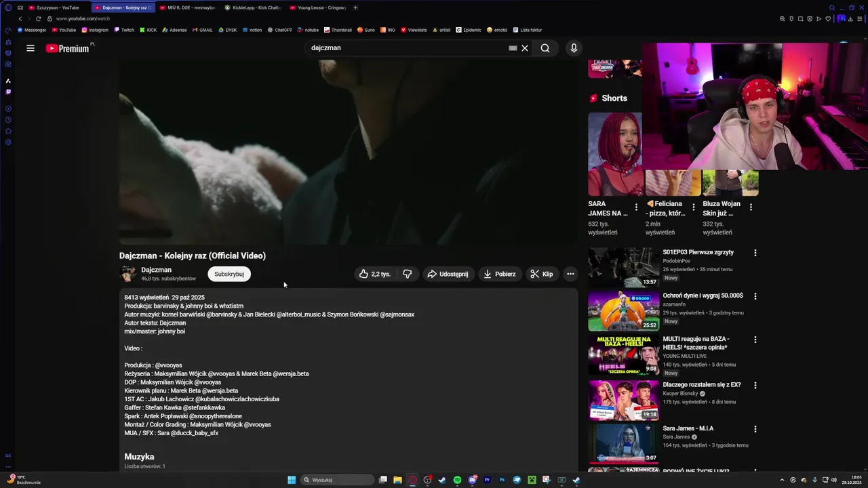Image resolution: width=868 pixels, height=488 pixels.
Task: Focus the search field with dajczman
Action: tap(407, 48)
